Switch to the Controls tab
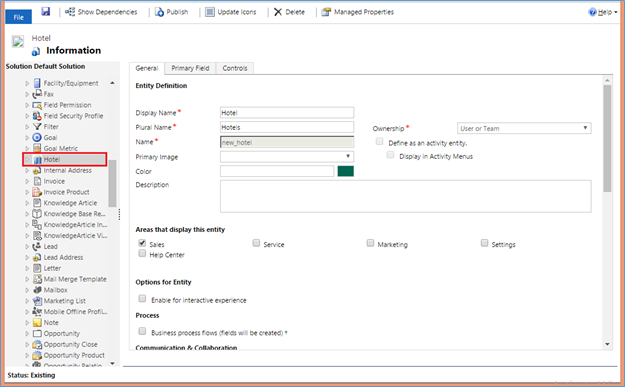The image size is (625, 387). pyautogui.click(x=235, y=68)
